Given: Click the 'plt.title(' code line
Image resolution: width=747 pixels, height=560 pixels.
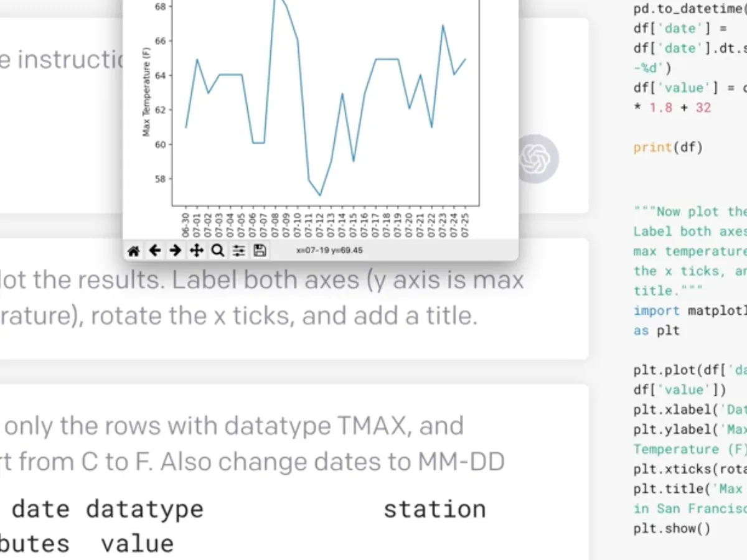Looking at the screenshot, I should [x=690, y=489].
